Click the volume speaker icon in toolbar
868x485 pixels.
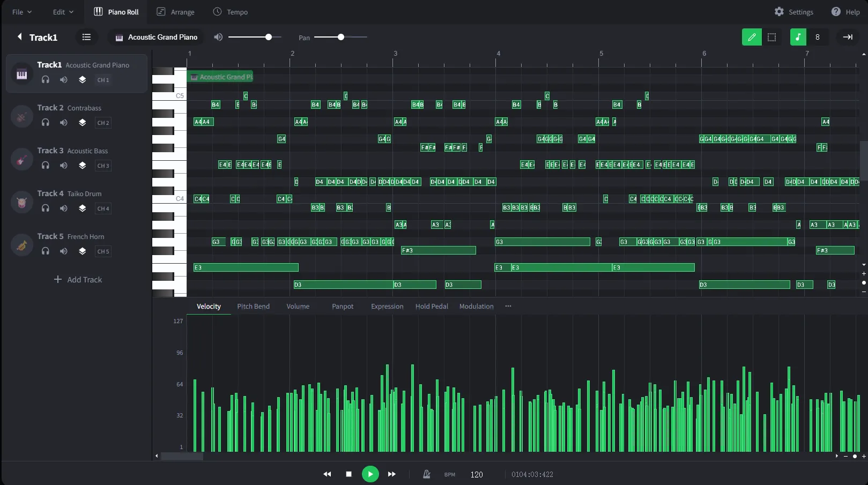coord(218,37)
